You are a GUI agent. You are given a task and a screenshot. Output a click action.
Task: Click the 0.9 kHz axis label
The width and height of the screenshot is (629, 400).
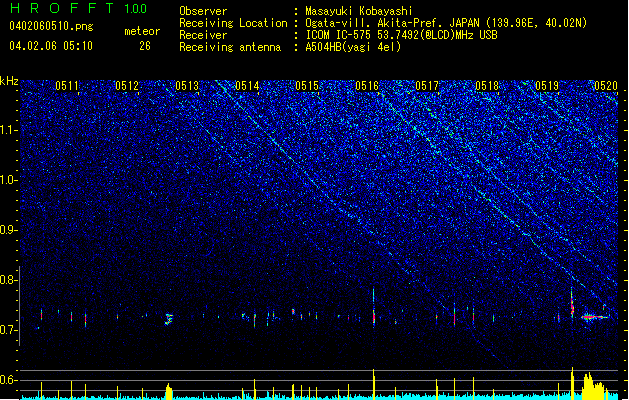pyautogui.click(x=9, y=230)
